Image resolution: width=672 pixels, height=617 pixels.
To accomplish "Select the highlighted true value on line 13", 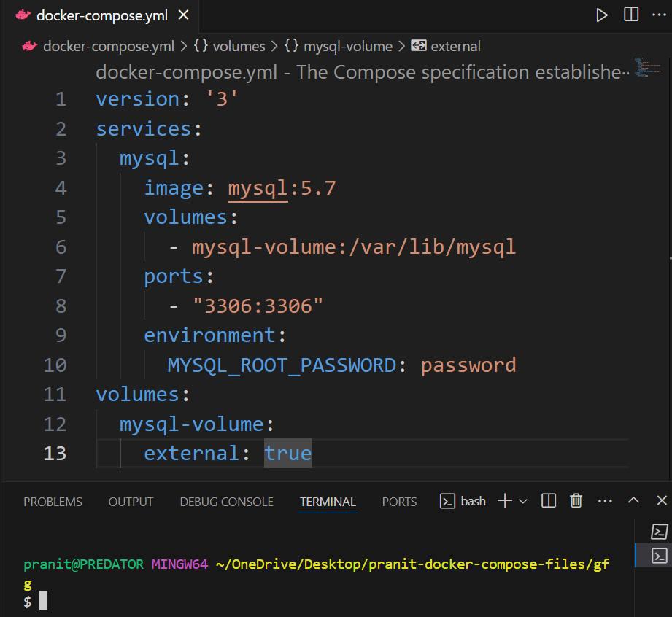I will click(x=287, y=453).
